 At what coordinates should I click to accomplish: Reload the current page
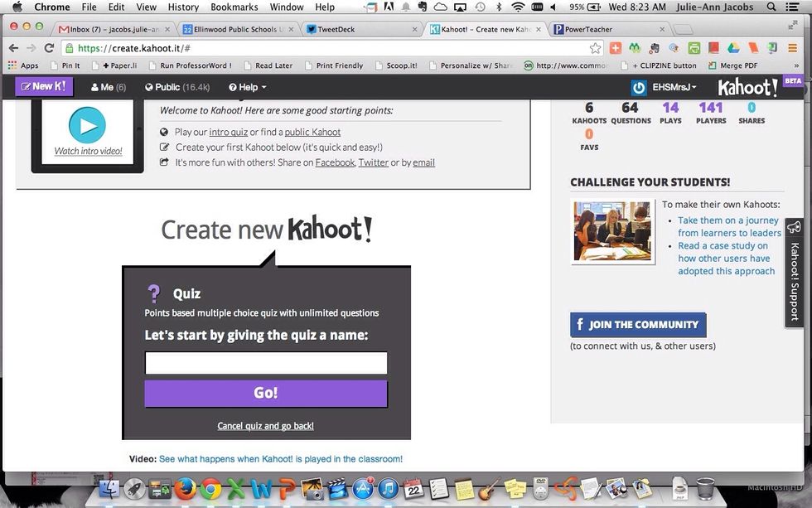(x=49, y=48)
